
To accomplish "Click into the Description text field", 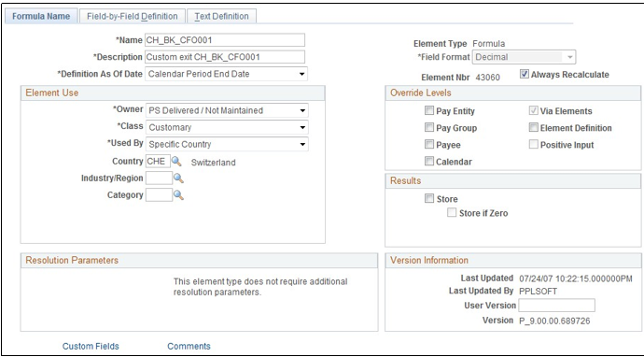I will point(225,57).
